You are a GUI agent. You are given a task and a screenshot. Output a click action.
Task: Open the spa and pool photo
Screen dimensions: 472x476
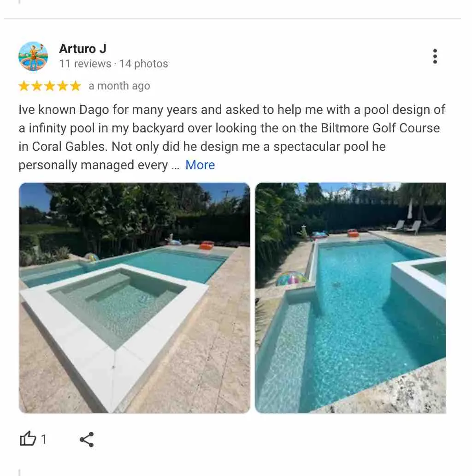point(135,298)
